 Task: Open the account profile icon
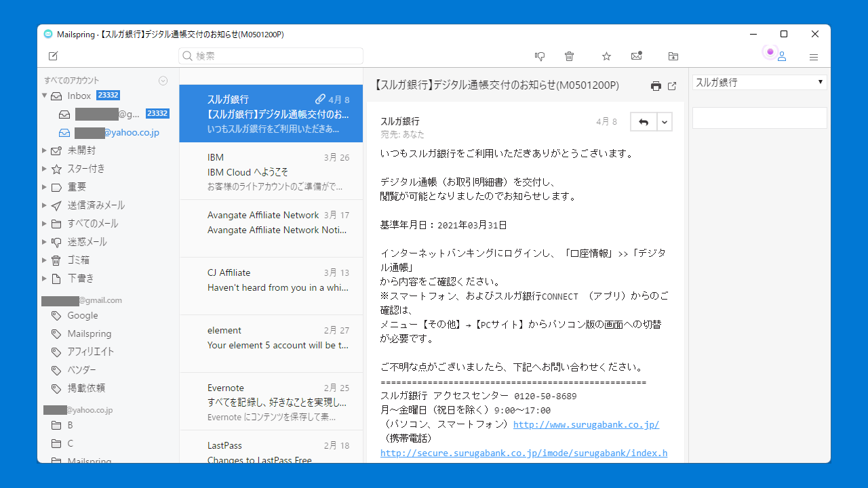782,56
